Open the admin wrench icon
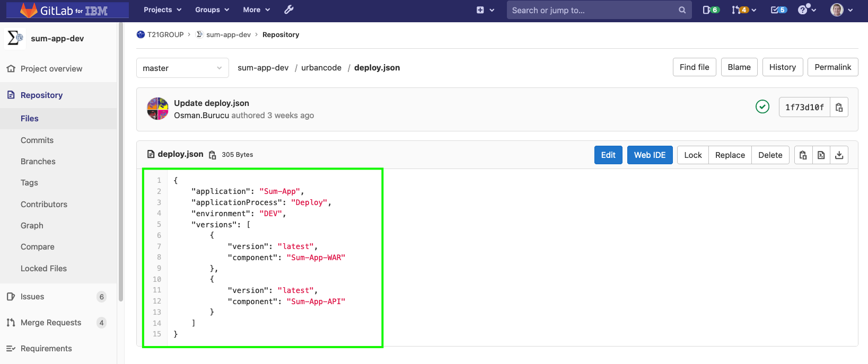 coord(289,10)
